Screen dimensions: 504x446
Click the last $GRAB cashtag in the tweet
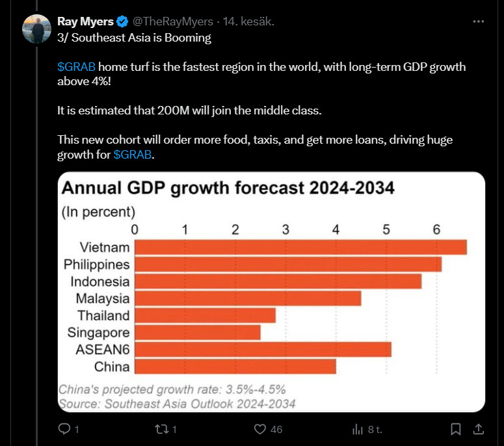(133, 156)
